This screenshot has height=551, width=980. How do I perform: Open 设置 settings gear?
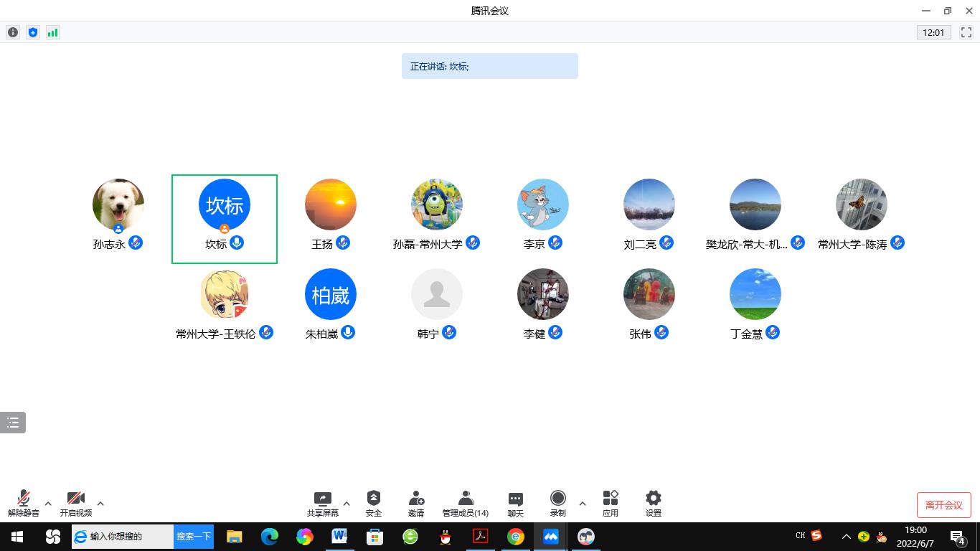coord(653,504)
